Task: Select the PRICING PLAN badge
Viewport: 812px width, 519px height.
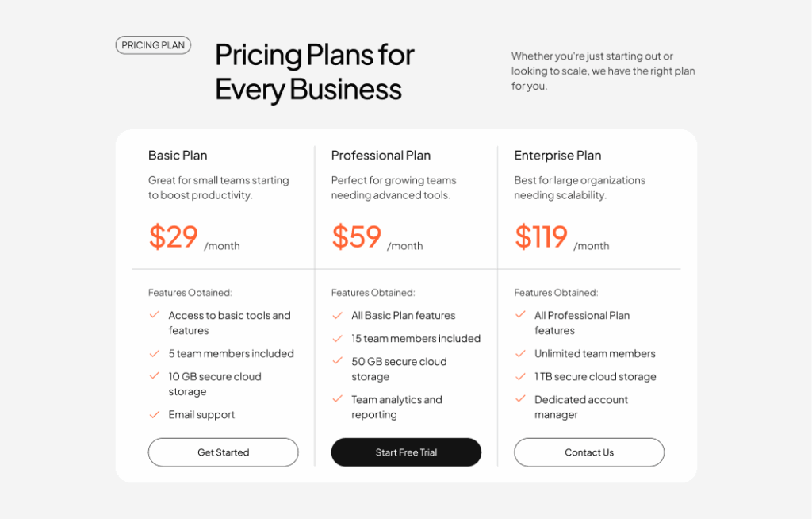Action: coord(153,44)
